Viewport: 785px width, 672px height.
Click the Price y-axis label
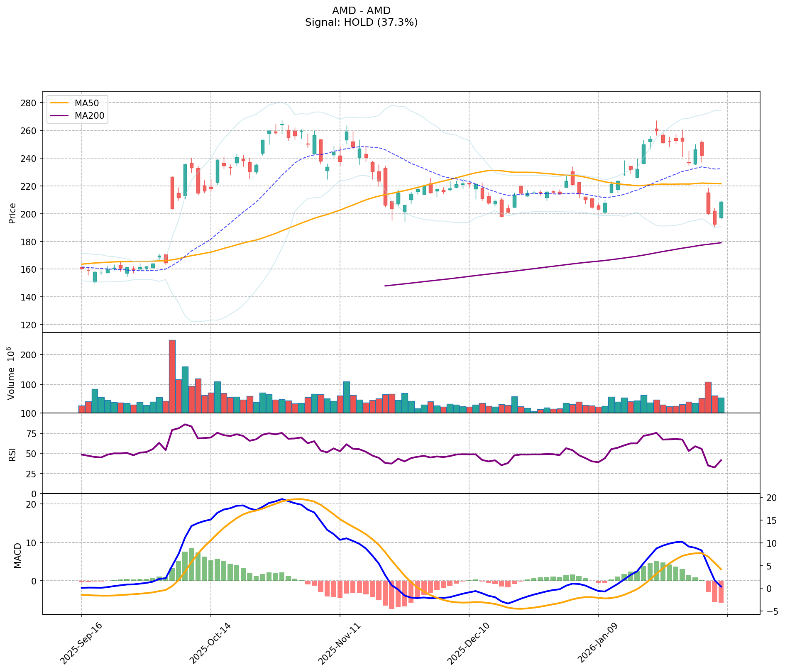click(x=12, y=213)
